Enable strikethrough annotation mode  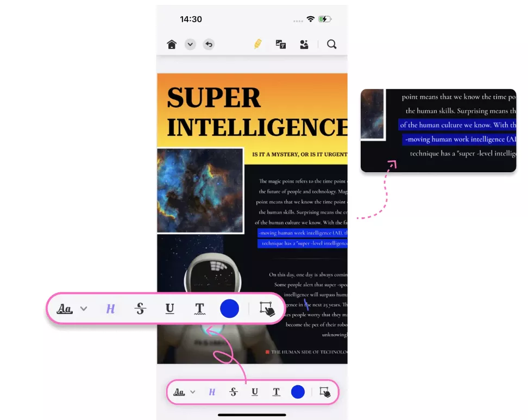click(x=140, y=309)
